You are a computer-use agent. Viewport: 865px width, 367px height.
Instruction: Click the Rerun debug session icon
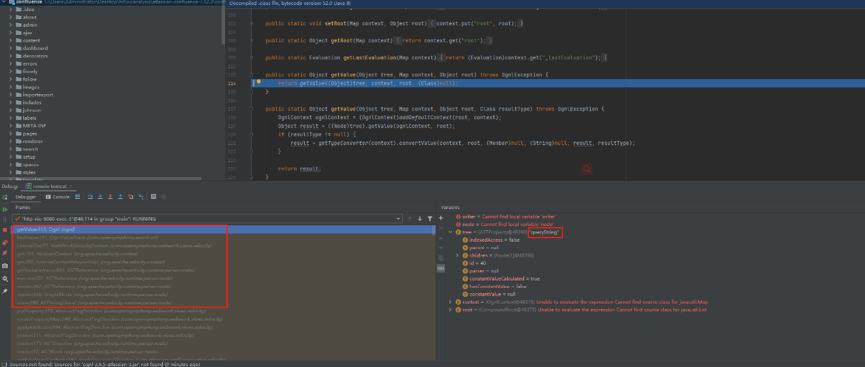pos(5,197)
